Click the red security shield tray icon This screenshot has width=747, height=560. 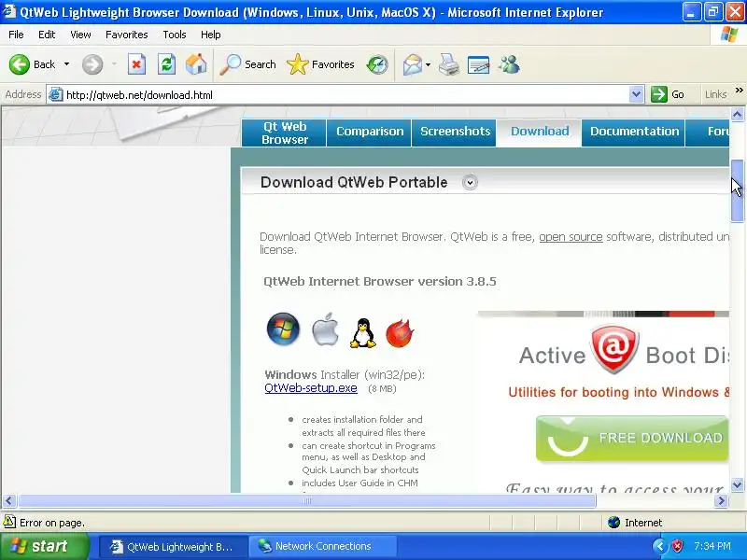pos(677,546)
